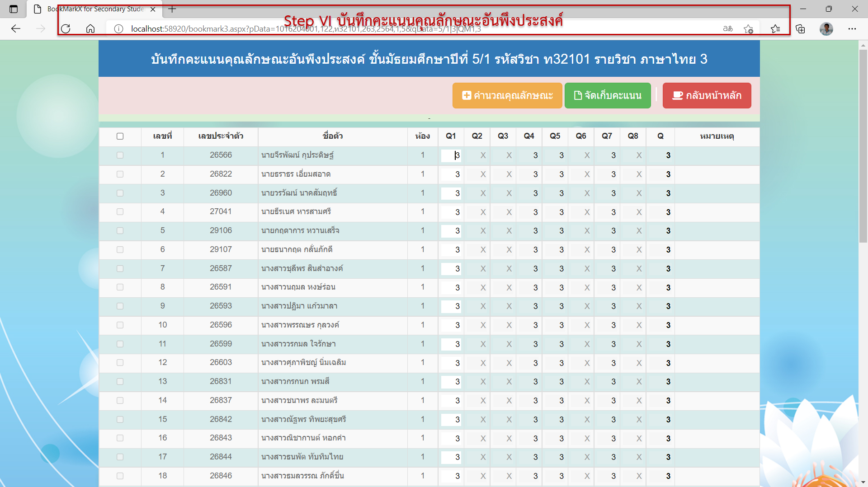Check the box for student 26566
The height and width of the screenshot is (487, 868).
coord(120,155)
